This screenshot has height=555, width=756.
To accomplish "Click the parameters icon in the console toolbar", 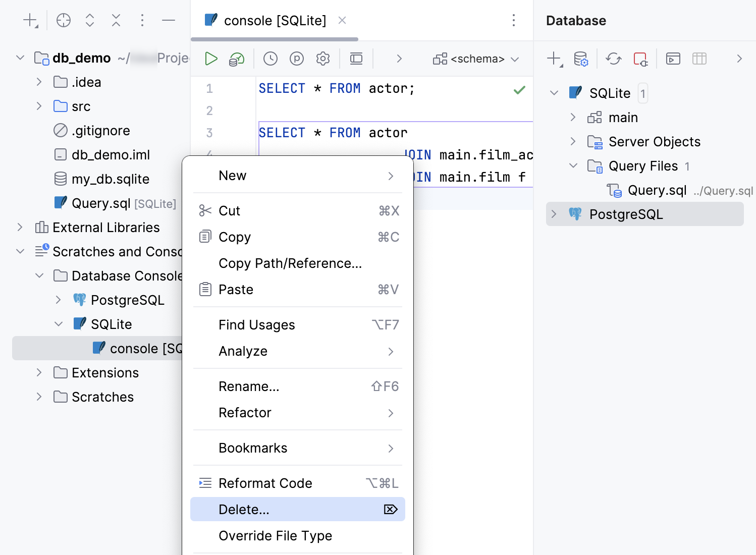I will click(296, 58).
